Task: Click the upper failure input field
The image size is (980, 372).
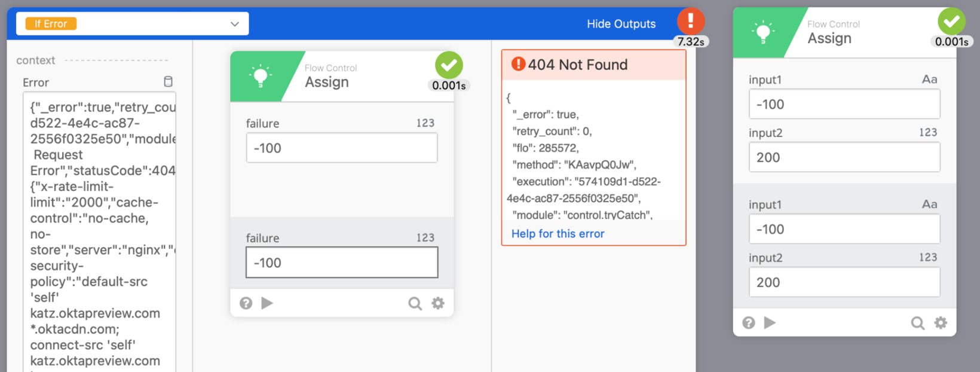Action: (341, 148)
